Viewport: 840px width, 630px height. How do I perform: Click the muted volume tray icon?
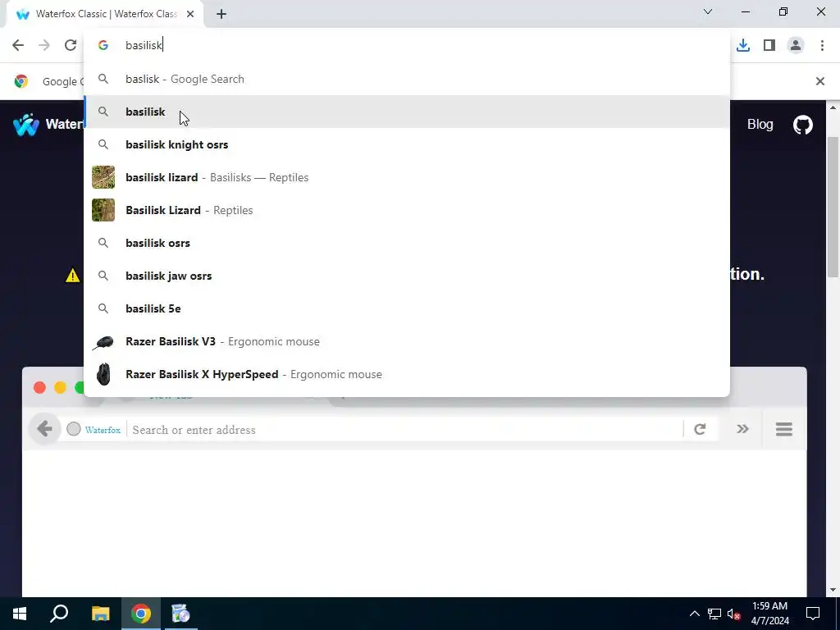[734, 614]
